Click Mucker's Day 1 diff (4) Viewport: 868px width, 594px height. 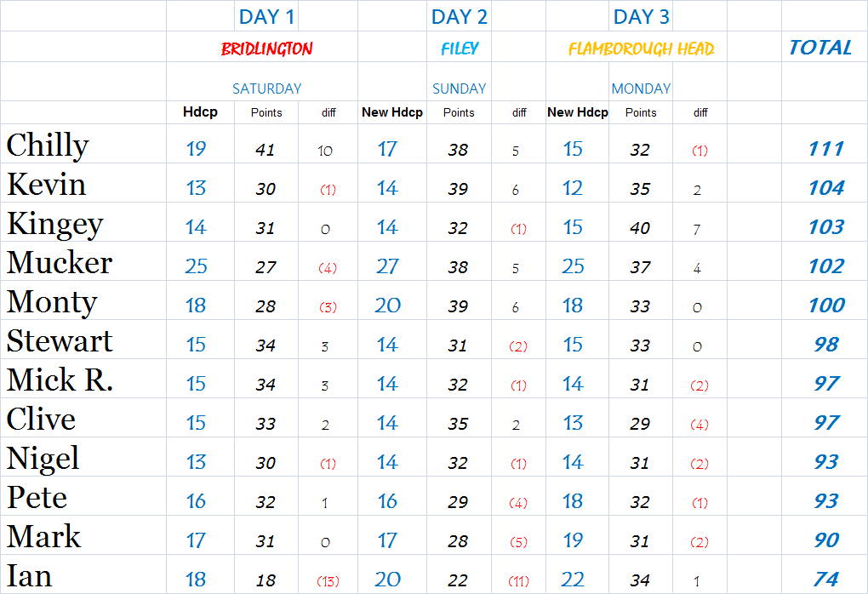pyautogui.click(x=328, y=268)
